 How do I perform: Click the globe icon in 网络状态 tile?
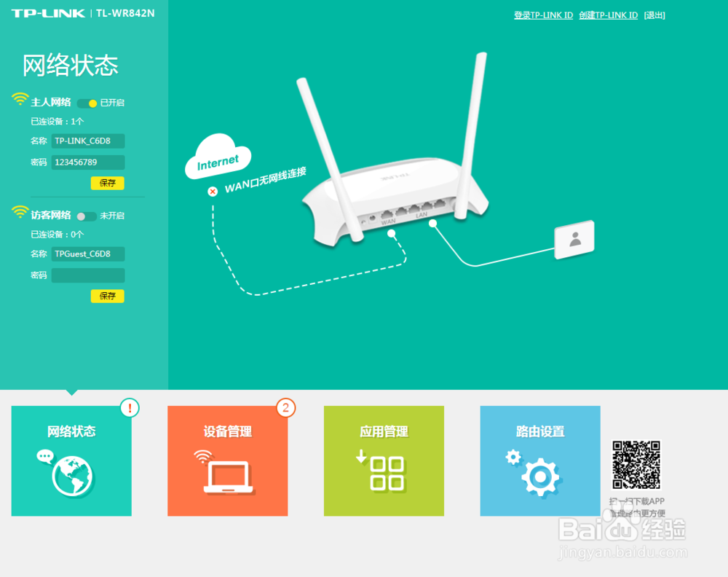tap(72, 476)
